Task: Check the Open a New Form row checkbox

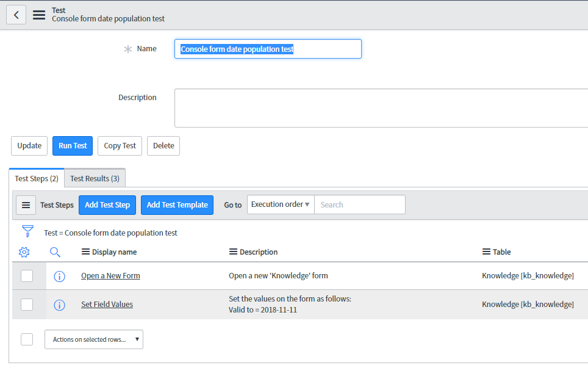Action: click(x=27, y=276)
